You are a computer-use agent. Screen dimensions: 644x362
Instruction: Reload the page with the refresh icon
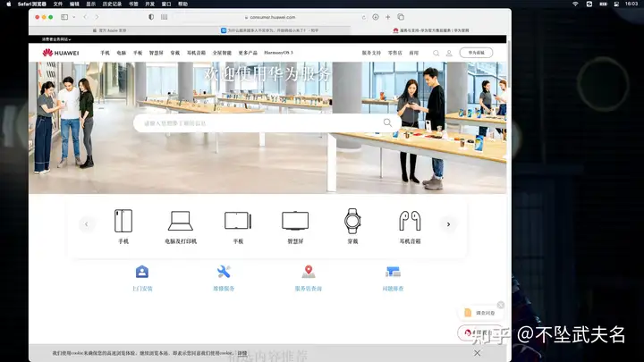pyautogui.click(x=363, y=17)
